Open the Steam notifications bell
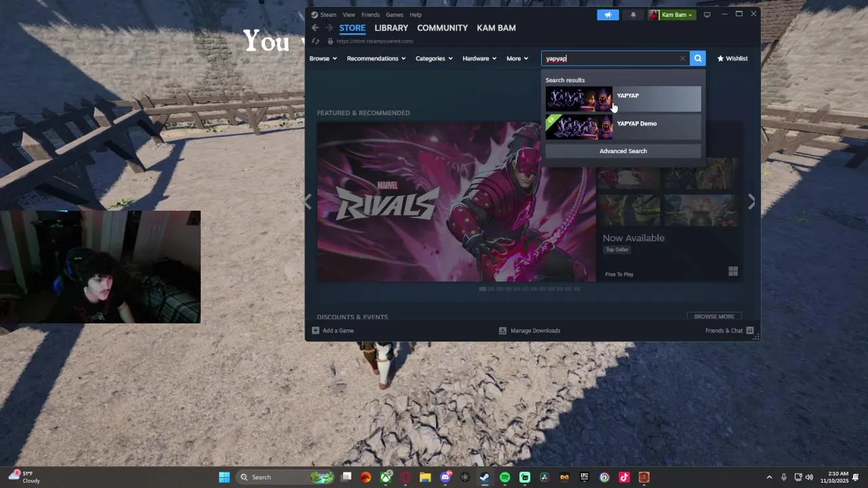The width and height of the screenshot is (868, 488). coord(633,14)
